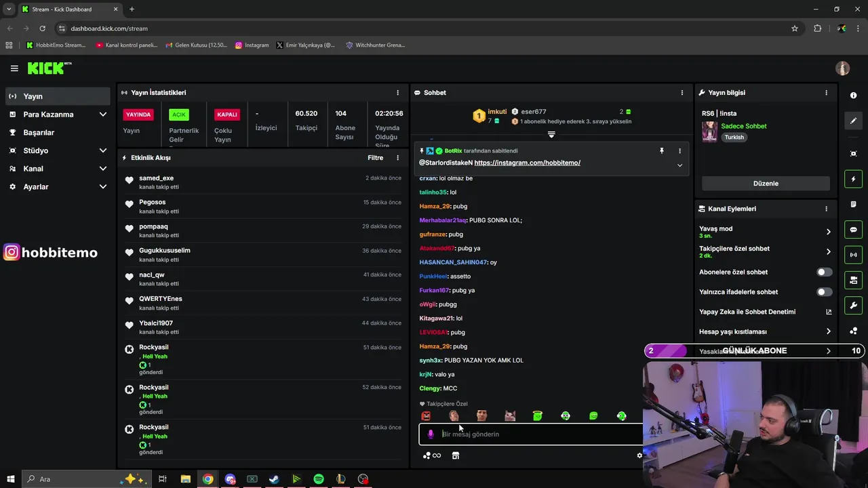Open Yayın İstatistikleri three-dot menu

click(398, 93)
